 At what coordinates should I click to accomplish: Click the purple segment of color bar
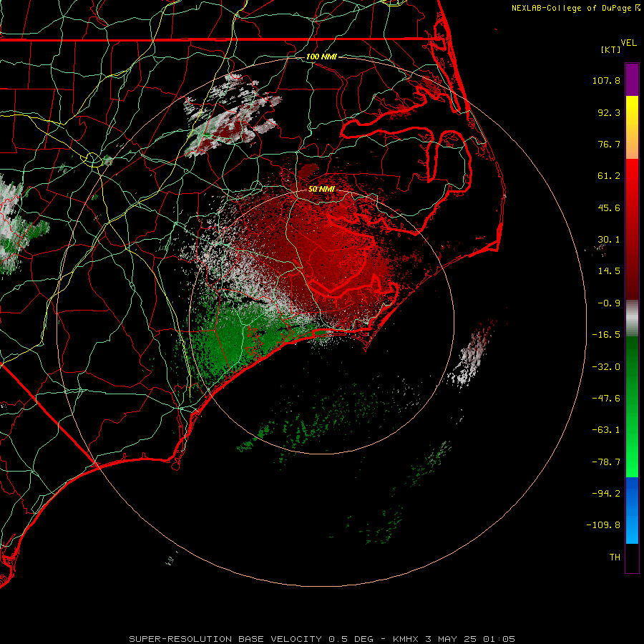click(632, 79)
